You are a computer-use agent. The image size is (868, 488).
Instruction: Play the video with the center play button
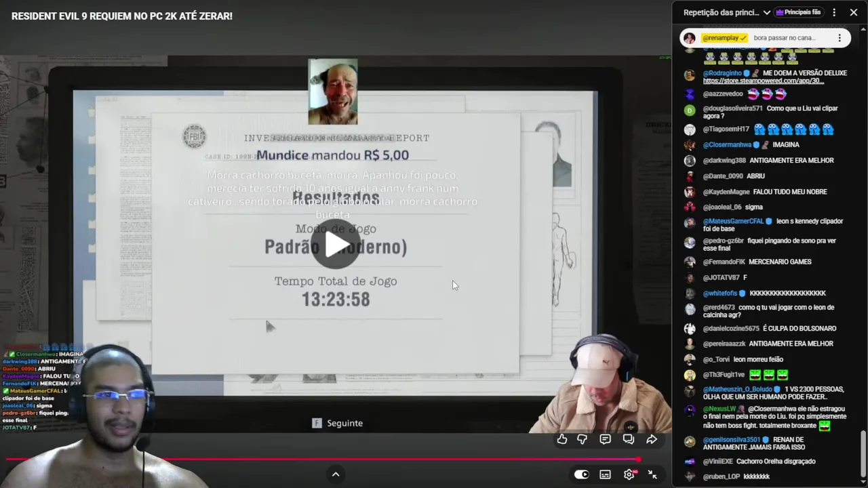coord(336,244)
